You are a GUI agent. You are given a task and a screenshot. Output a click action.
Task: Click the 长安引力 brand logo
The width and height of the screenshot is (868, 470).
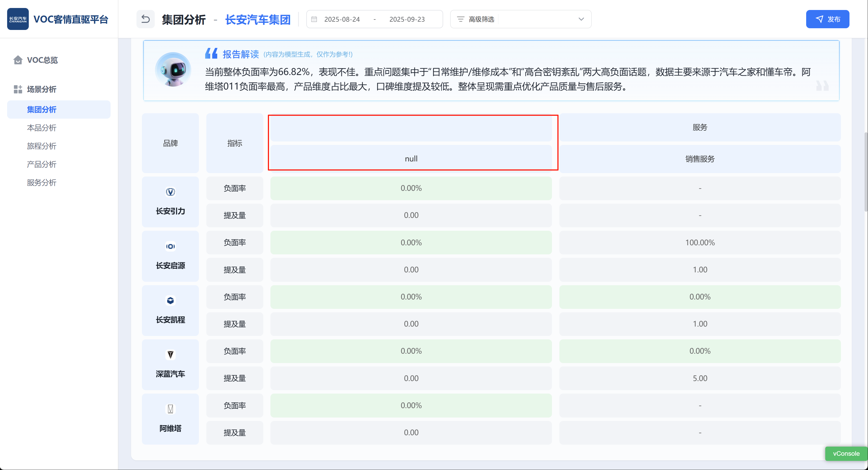coord(170,192)
